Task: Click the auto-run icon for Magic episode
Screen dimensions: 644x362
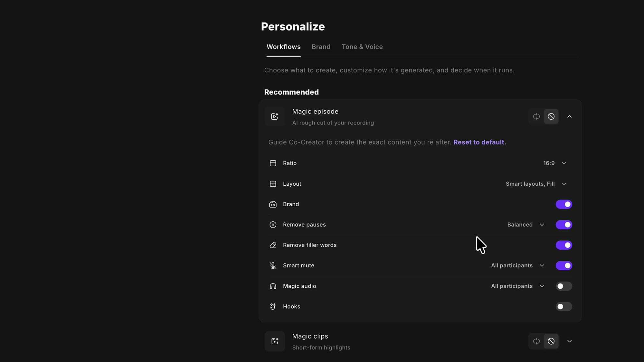Action: tap(536, 116)
